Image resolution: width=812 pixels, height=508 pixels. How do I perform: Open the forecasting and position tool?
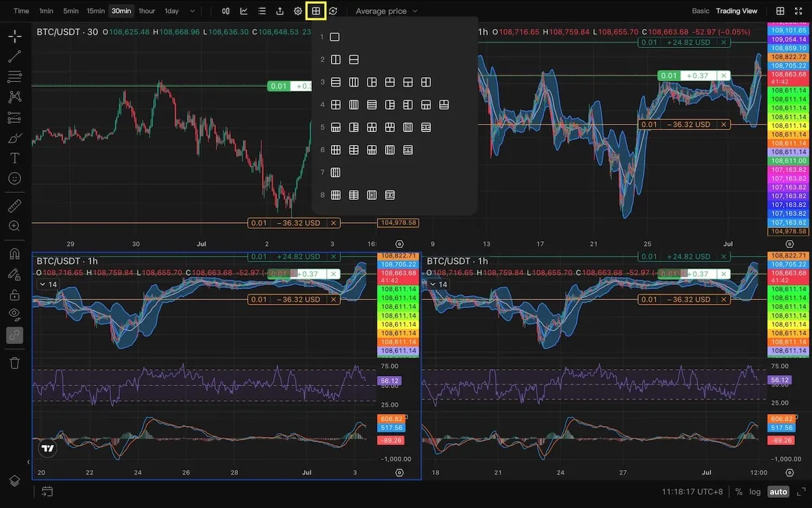[x=15, y=118]
